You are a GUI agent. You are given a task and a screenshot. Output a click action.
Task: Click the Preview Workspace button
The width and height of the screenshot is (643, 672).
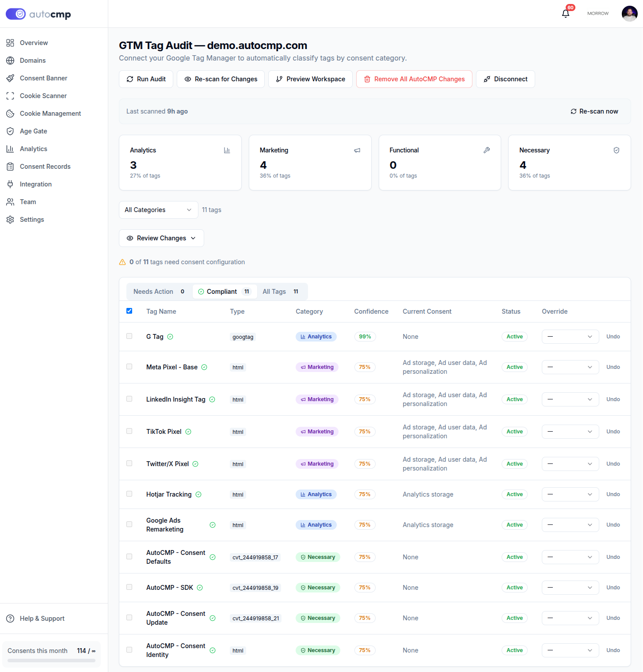[x=310, y=79]
